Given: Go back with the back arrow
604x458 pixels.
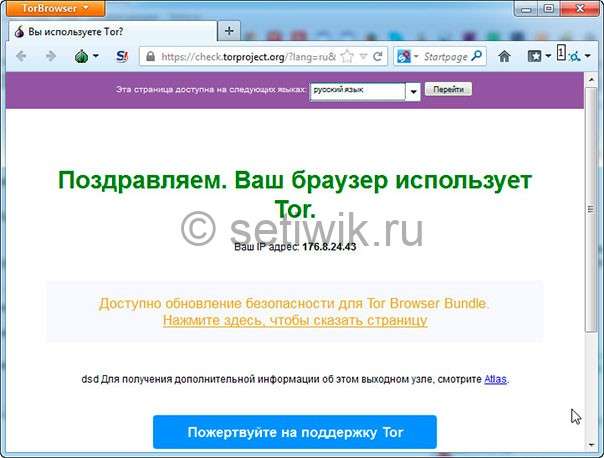Looking at the screenshot, I should pyautogui.click(x=22, y=57).
